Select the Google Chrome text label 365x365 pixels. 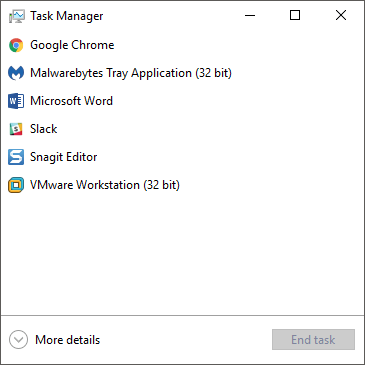click(x=72, y=45)
